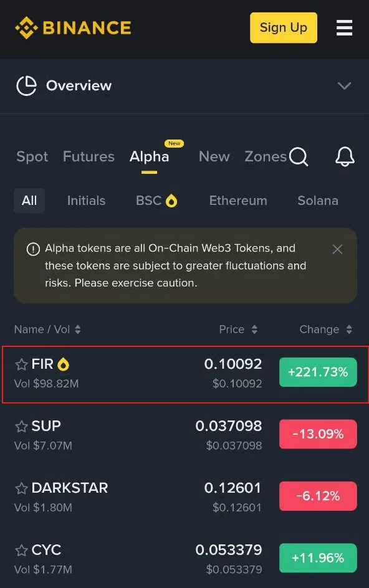
Task: Click the flame icon beside FIR
Action: (x=63, y=364)
